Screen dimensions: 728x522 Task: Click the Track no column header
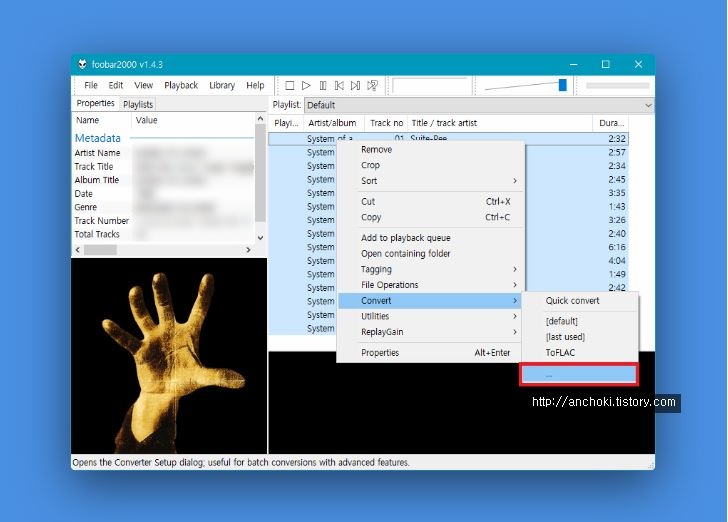386,123
